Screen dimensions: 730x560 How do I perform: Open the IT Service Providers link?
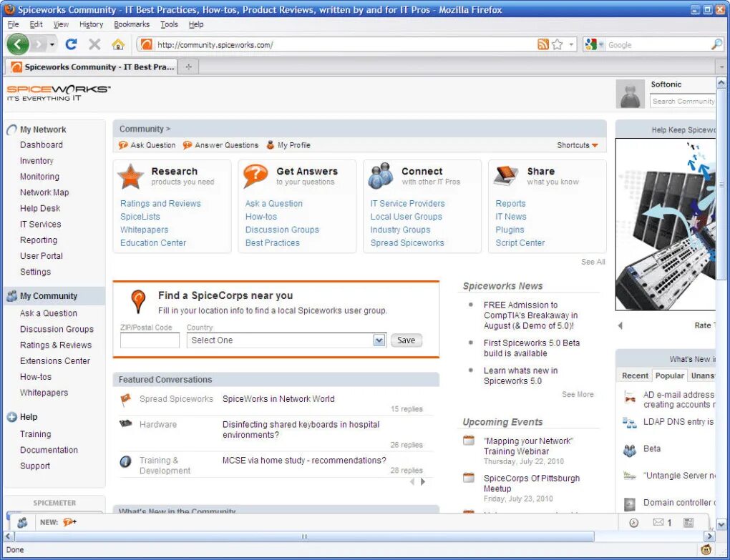tap(407, 203)
